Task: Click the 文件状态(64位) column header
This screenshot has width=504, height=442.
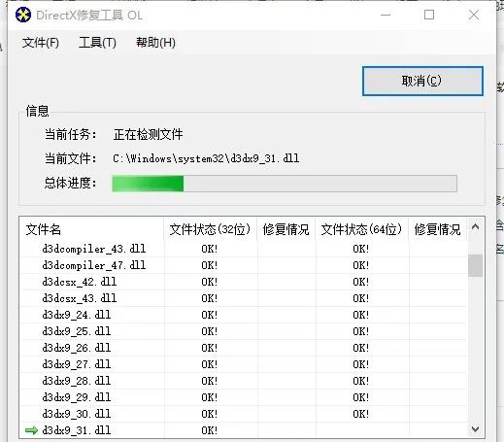Action: [362, 229]
